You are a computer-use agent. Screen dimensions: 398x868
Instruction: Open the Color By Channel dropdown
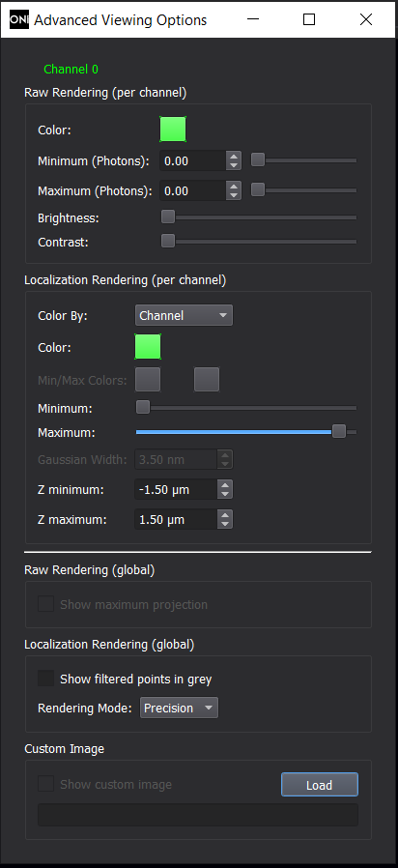pos(184,315)
